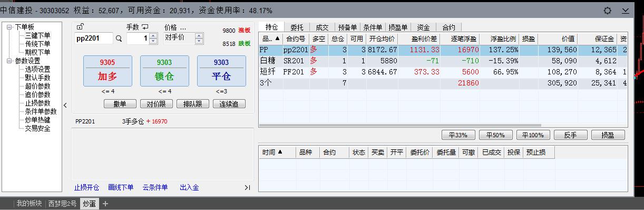644x210 pixels.
Task: Open 条件单参数 in the tree
Action: point(41,111)
